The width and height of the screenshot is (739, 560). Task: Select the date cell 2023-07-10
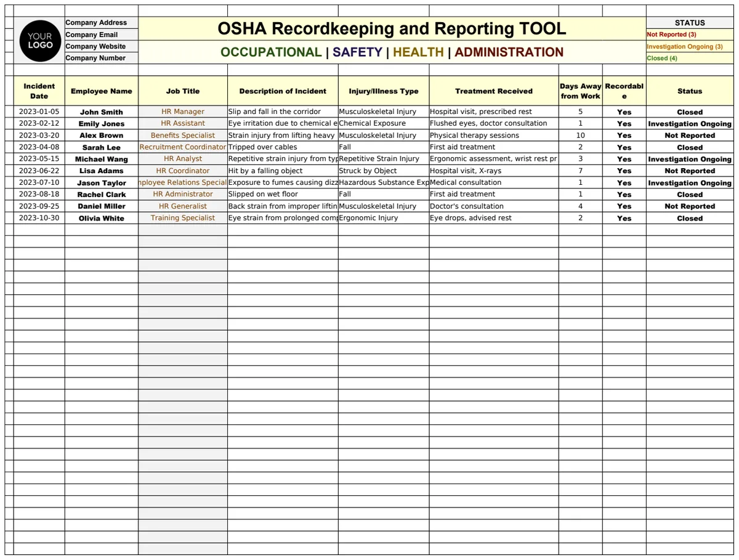(x=39, y=182)
